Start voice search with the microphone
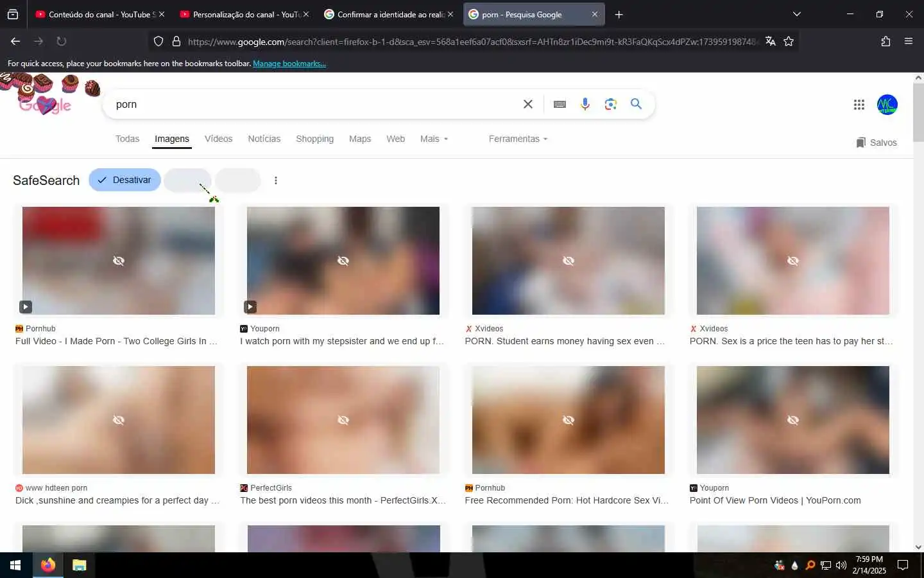 [585, 104]
